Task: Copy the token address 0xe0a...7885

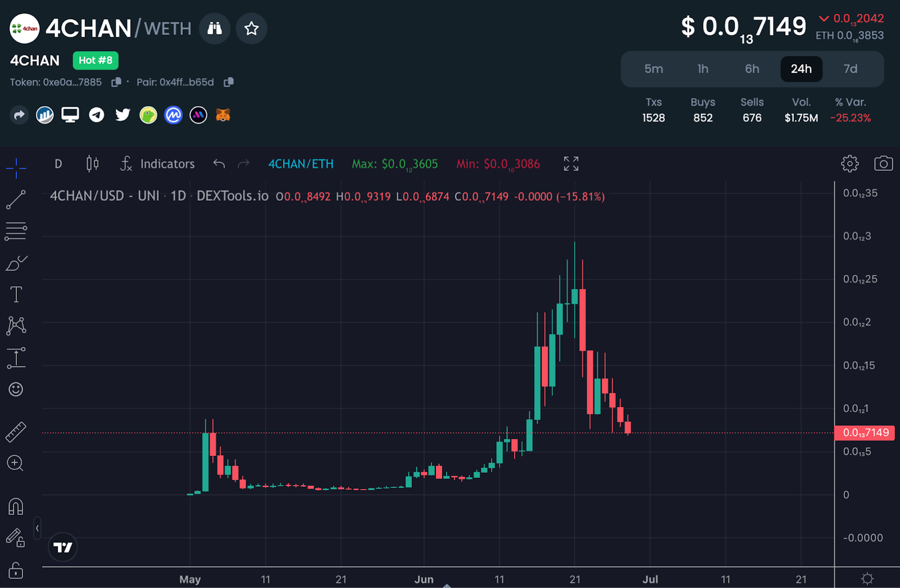Action: [116, 82]
